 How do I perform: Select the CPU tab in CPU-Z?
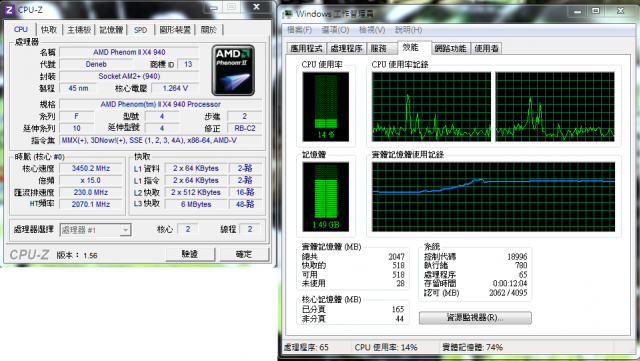[20, 29]
